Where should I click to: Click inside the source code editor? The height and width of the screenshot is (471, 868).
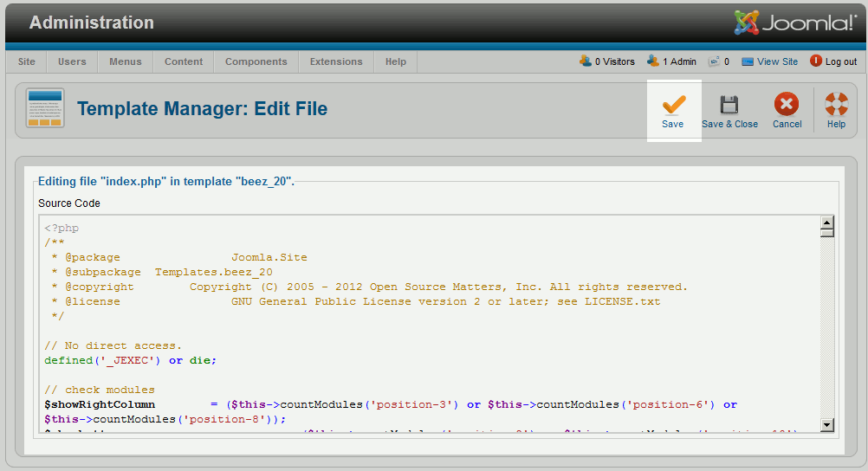pyautogui.click(x=429, y=323)
